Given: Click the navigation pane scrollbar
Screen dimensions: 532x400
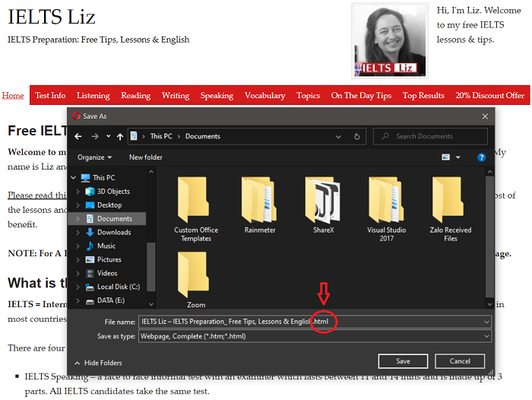Looking at the screenshot, I should pyautogui.click(x=151, y=267).
